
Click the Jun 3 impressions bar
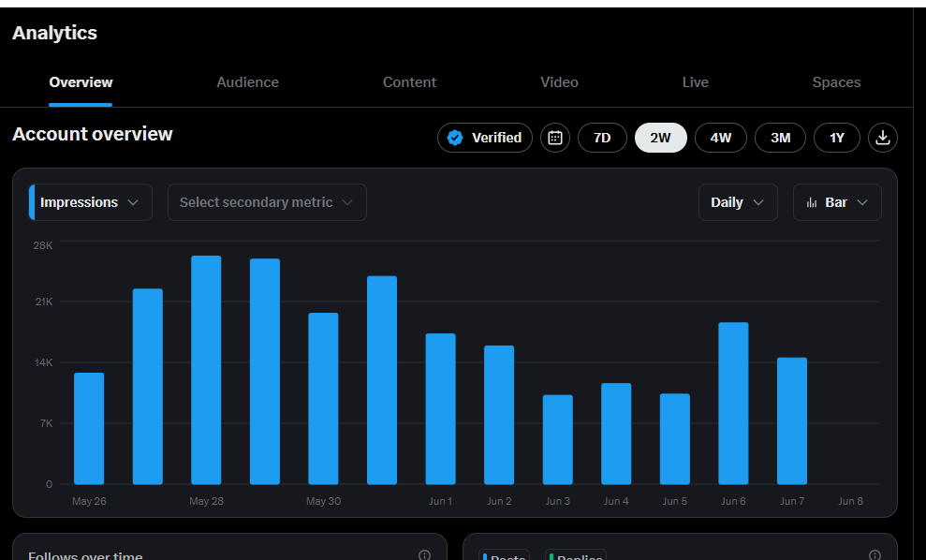pyautogui.click(x=557, y=439)
